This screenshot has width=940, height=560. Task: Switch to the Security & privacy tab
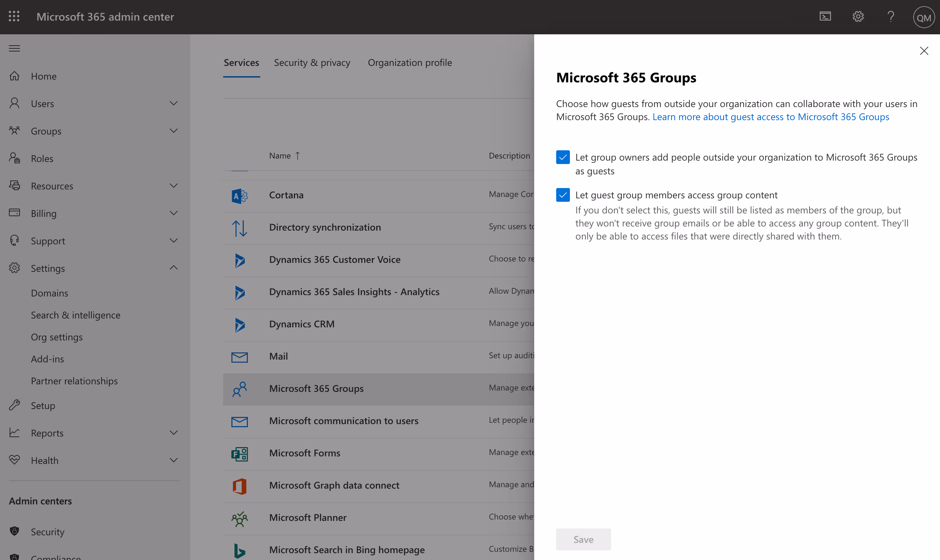312,62
